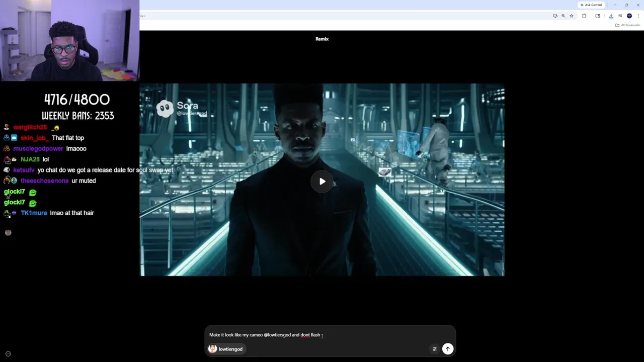Click the 4716/4800 counter text

[x=77, y=99]
